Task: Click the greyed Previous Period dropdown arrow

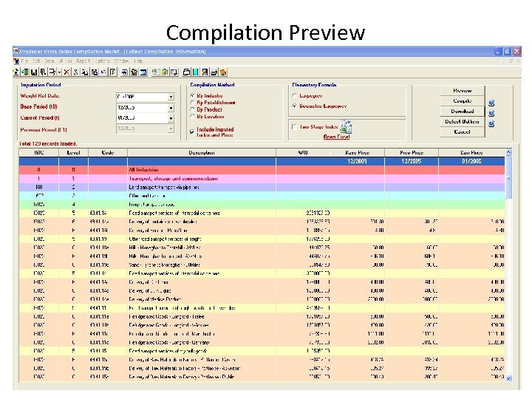Action: [171, 129]
